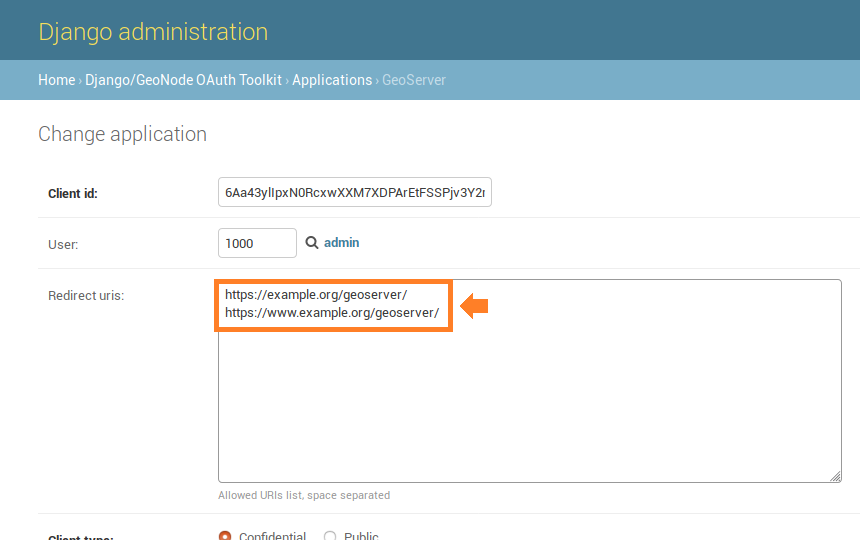Place cursor on https://example.org/geoserver/ line
Image resolution: width=860 pixels, height=540 pixels.
316,295
